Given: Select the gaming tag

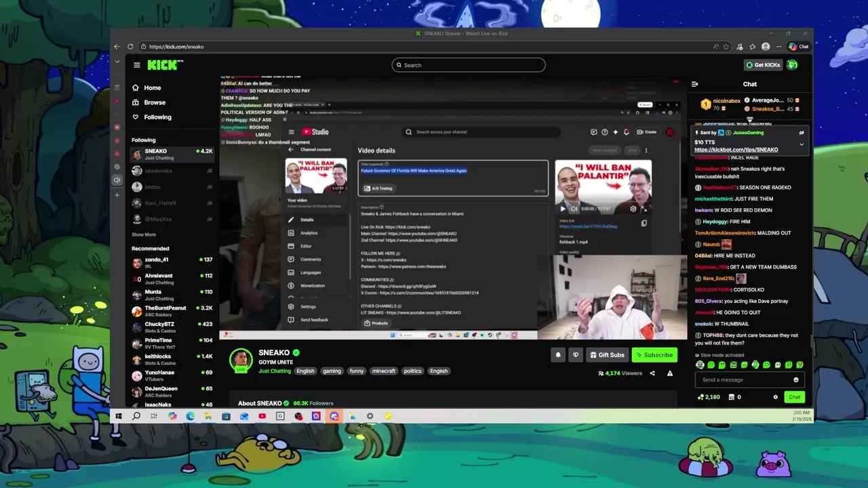Looking at the screenshot, I should point(332,371).
